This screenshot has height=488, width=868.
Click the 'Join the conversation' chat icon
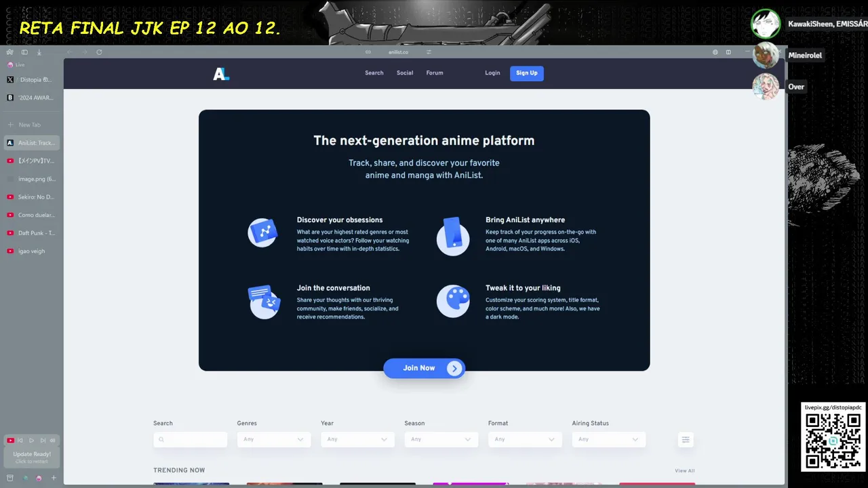click(264, 302)
